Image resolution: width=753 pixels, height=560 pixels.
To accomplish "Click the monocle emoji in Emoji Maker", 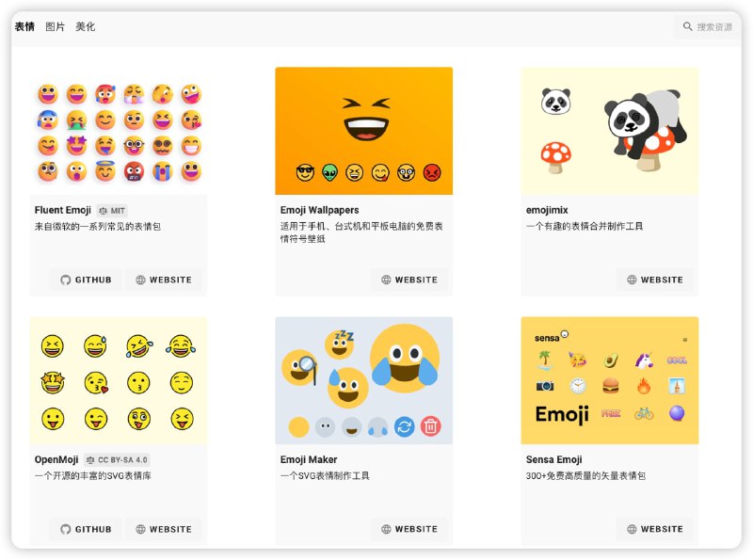I will click(x=299, y=367).
